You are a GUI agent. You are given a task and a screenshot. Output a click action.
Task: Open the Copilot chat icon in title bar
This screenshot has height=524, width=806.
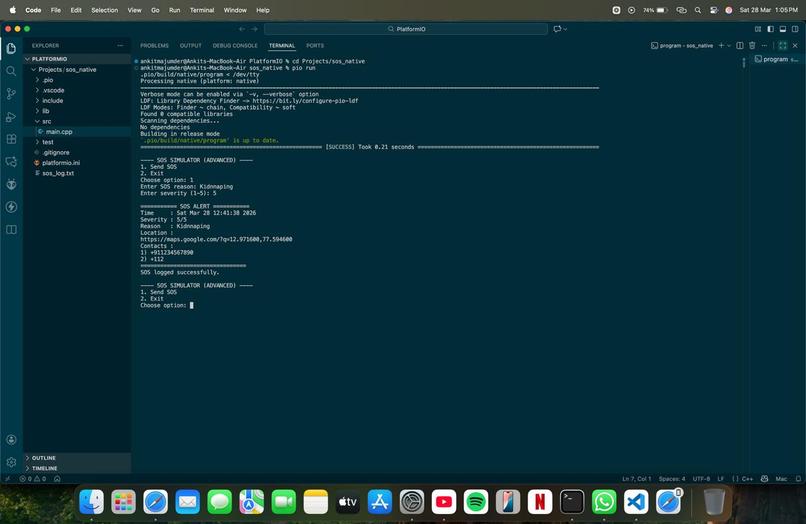(557, 29)
